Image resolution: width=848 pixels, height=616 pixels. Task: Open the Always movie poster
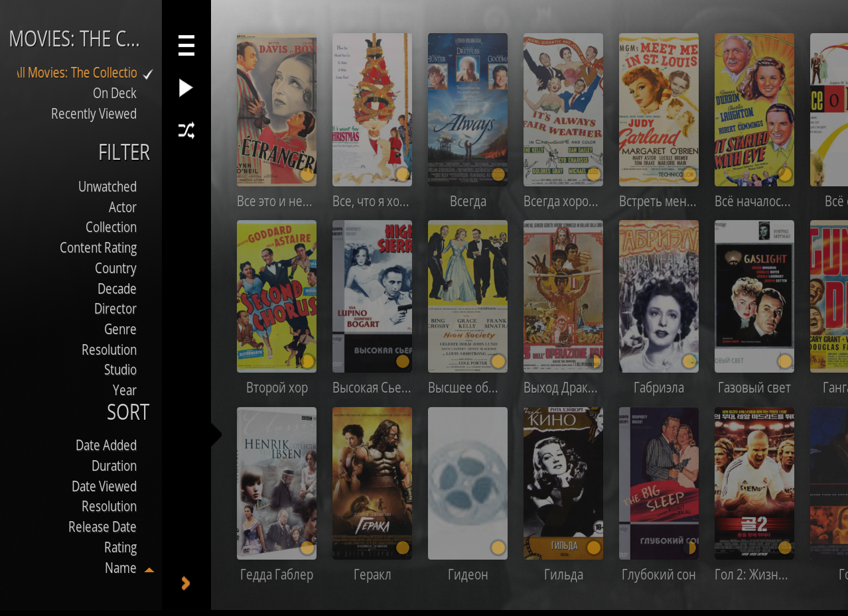tap(468, 109)
